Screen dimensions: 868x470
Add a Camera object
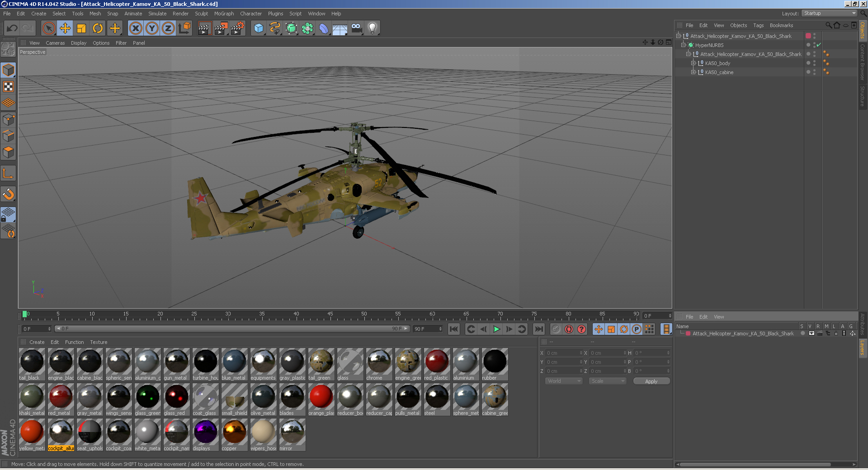(x=356, y=28)
